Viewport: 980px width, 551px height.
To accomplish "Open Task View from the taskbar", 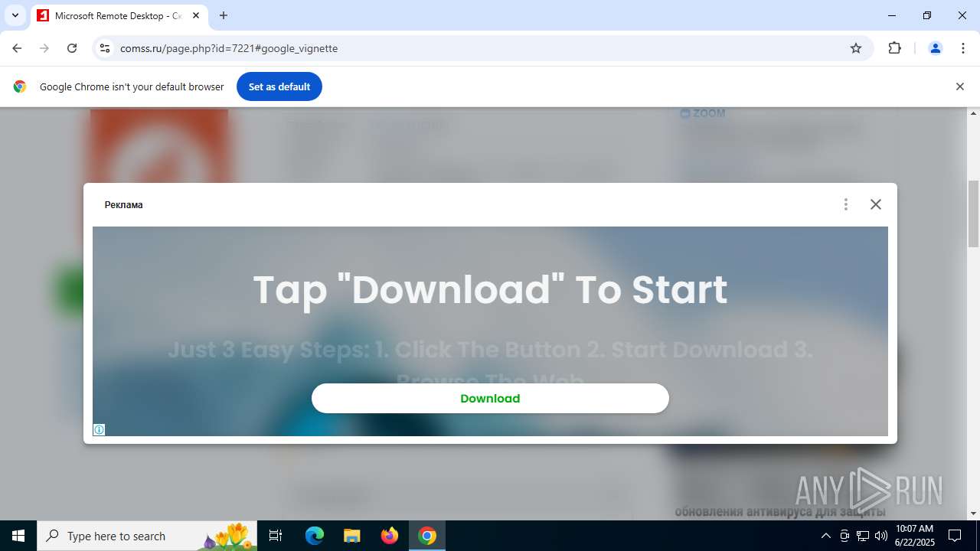I will pos(276,536).
